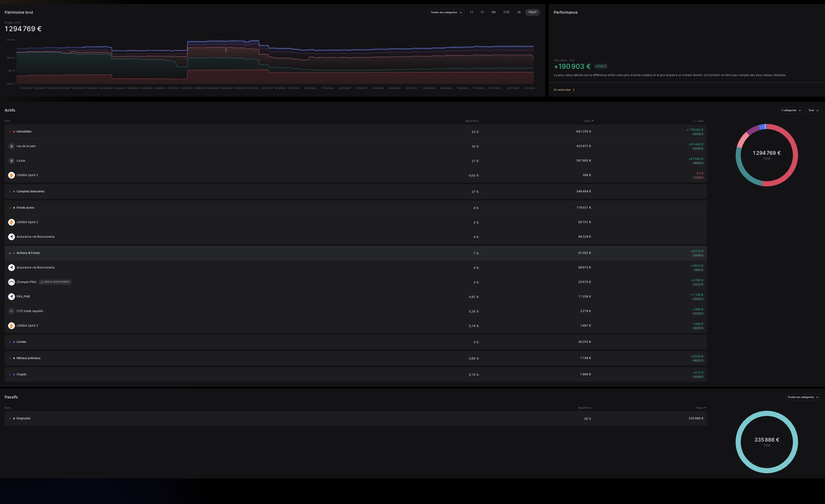Expand the Crypto category row
This screenshot has height=504, width=825.
(x=10, y=374)
